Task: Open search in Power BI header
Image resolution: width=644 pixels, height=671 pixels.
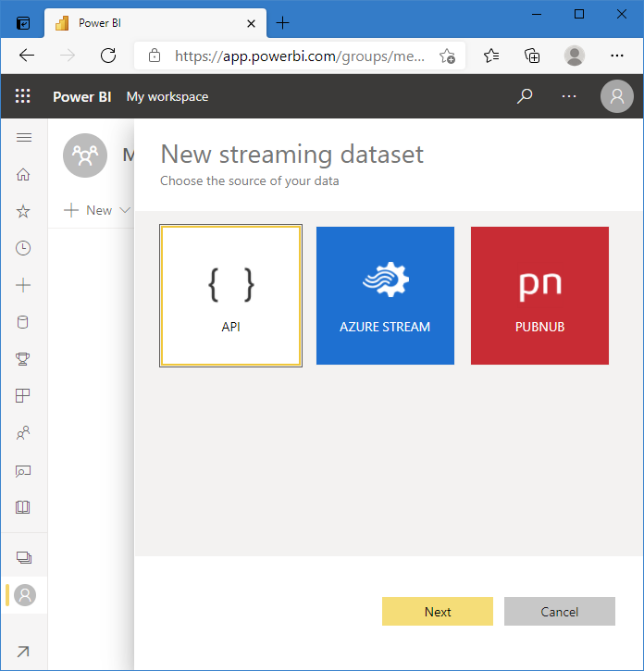Action: (x=525, y=96)
